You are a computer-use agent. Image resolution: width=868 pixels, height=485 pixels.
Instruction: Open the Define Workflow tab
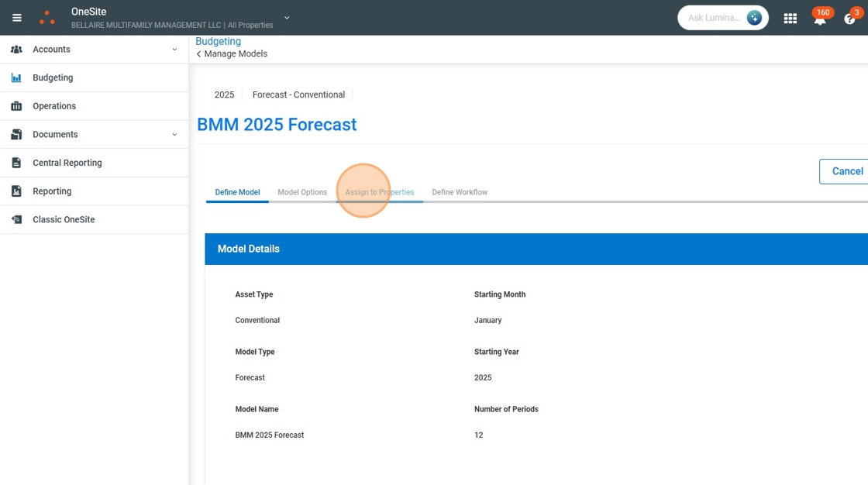460,192
